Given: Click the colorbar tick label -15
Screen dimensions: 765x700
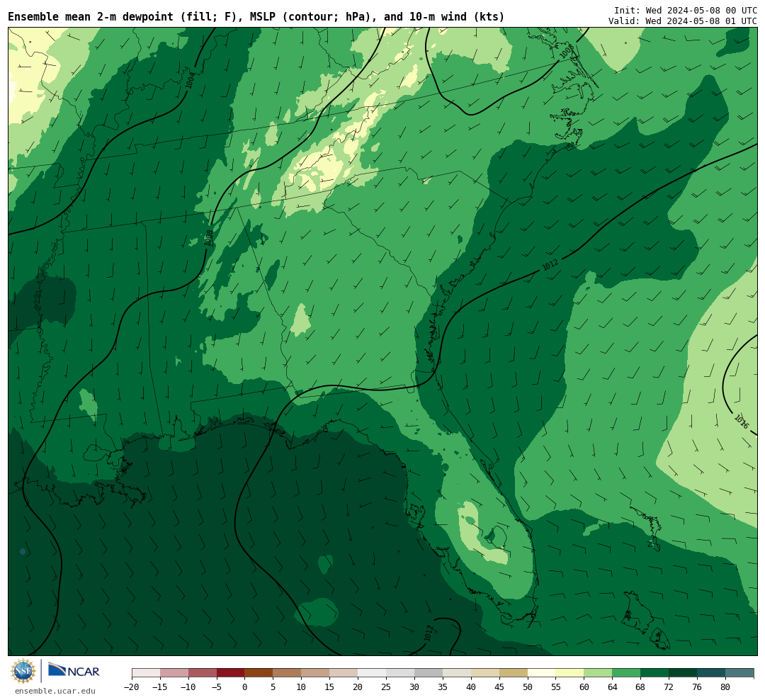Looking at the screenshot, I should 160,687.
